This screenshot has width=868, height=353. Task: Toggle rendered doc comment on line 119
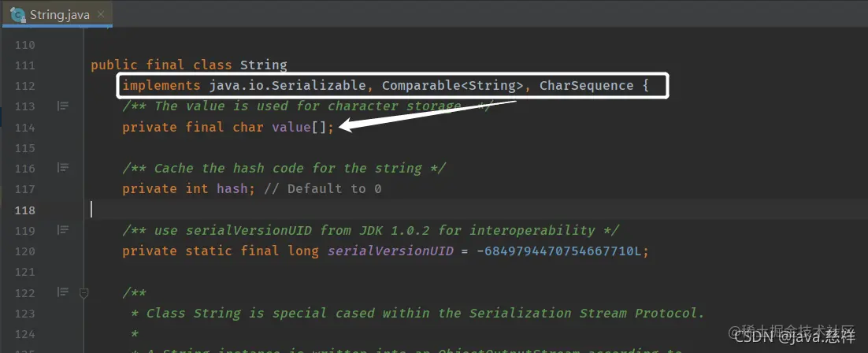click(63, 230)
